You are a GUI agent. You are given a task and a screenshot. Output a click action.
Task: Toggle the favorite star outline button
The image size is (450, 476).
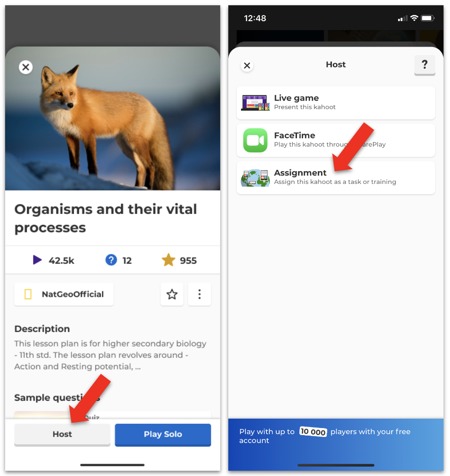[x=172, y=294]
